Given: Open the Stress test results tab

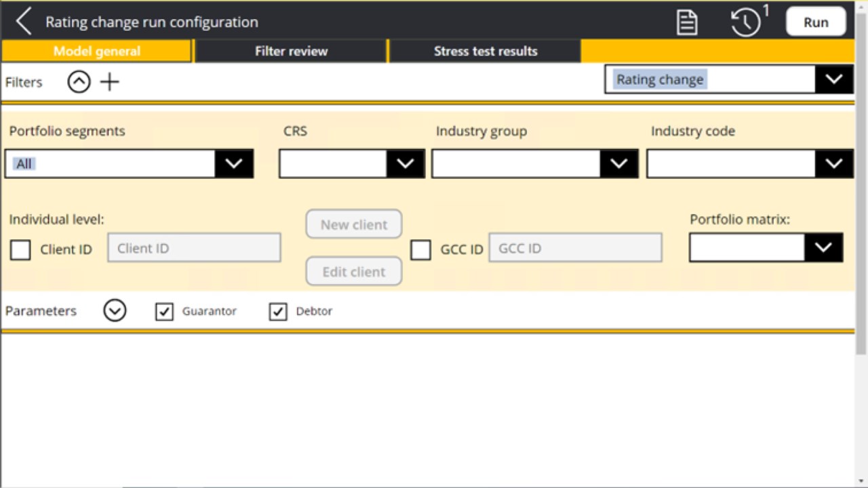Looking at the screenshot, I should [486, 51].
